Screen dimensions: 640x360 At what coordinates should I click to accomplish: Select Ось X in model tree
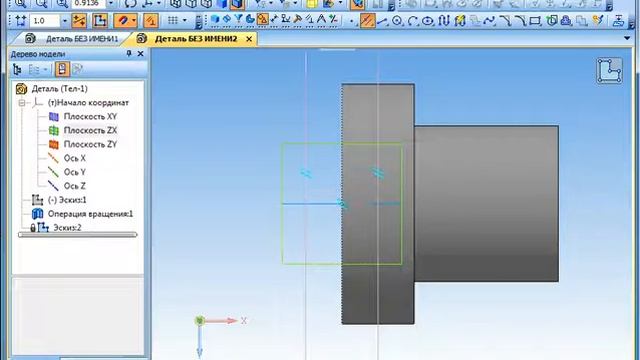(x=75, y=158)
